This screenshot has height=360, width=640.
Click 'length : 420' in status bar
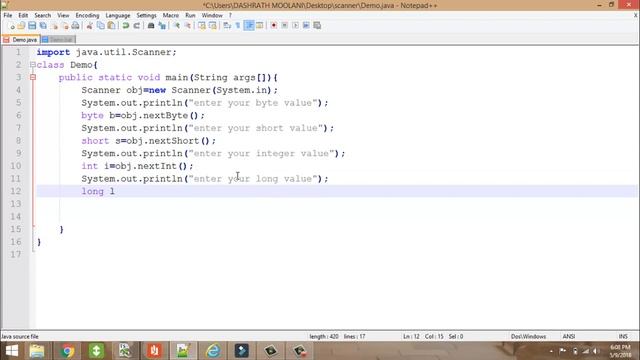[x=324, y=336]
